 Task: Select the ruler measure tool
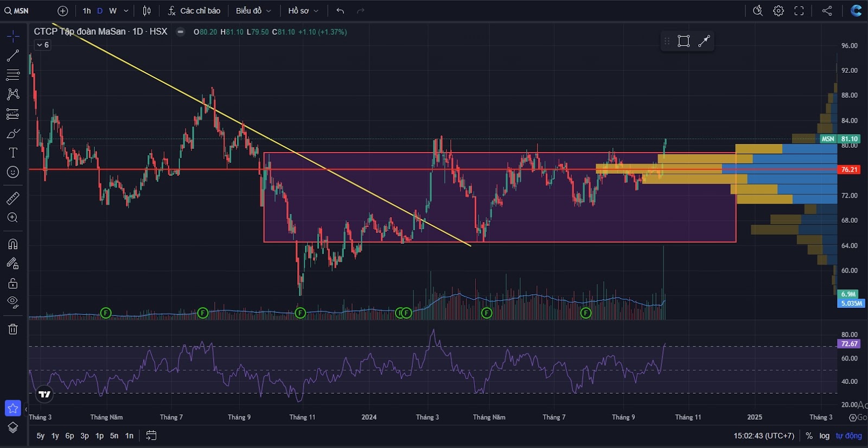pyautogui.click(x=13, y=198)
